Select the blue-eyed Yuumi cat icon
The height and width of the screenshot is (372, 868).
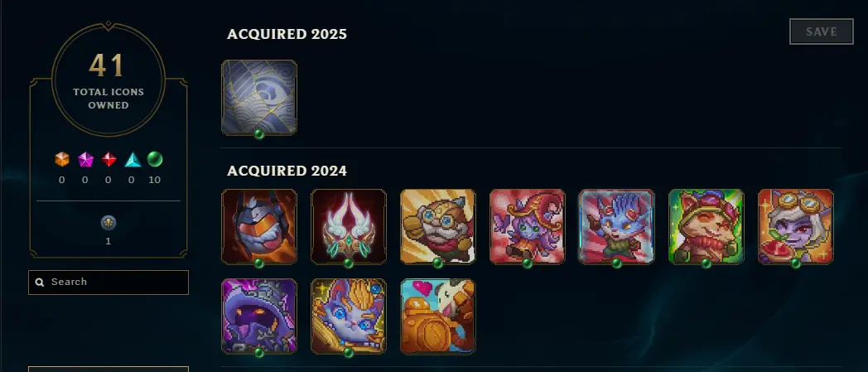tap(349, 316)
